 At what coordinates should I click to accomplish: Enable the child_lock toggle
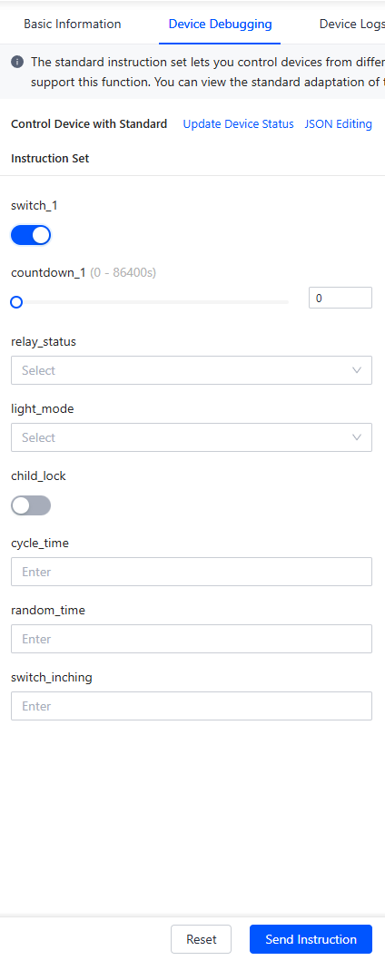(x=31, y=505)
